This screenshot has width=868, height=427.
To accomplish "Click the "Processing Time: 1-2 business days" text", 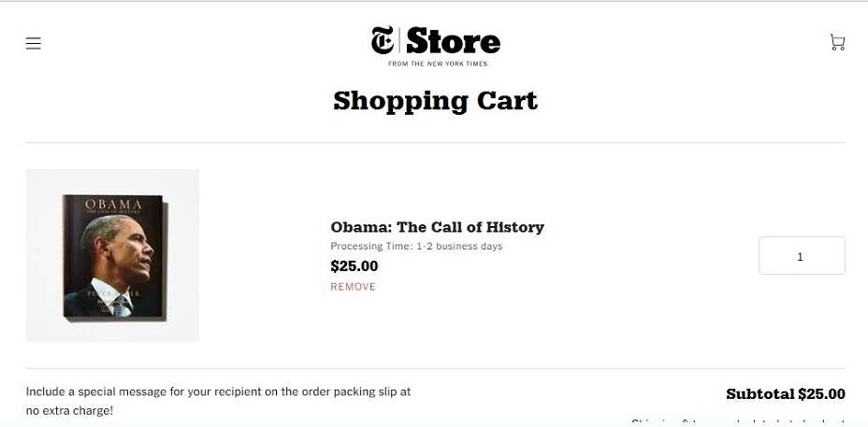I will point(416,246).
